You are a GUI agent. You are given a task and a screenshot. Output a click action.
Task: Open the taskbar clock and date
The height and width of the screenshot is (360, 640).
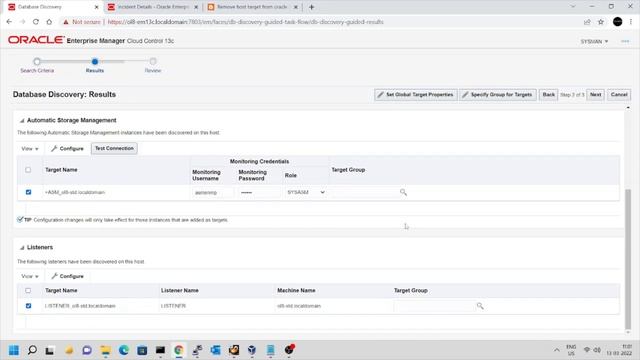pyautogui.click(x=619, y=350)
